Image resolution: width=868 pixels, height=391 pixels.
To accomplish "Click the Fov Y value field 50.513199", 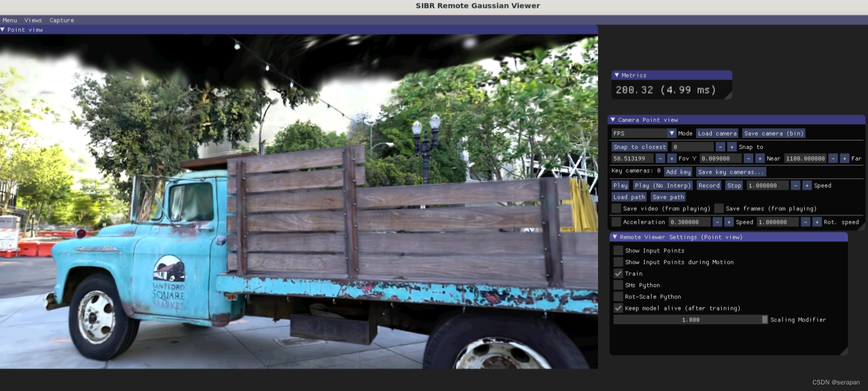I will click(632, 158).
